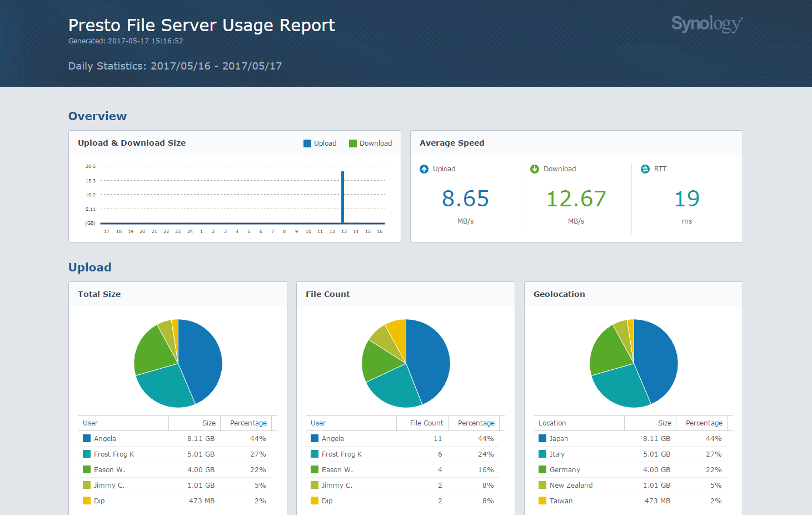
Task: Click the 12.67 download speed value
Action: coord(576,199)
